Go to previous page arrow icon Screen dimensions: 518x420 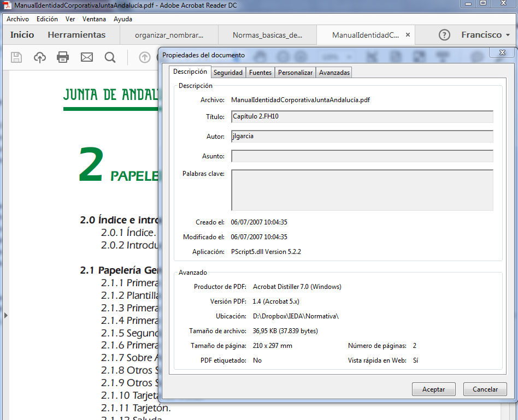click(x=144, y=57)
